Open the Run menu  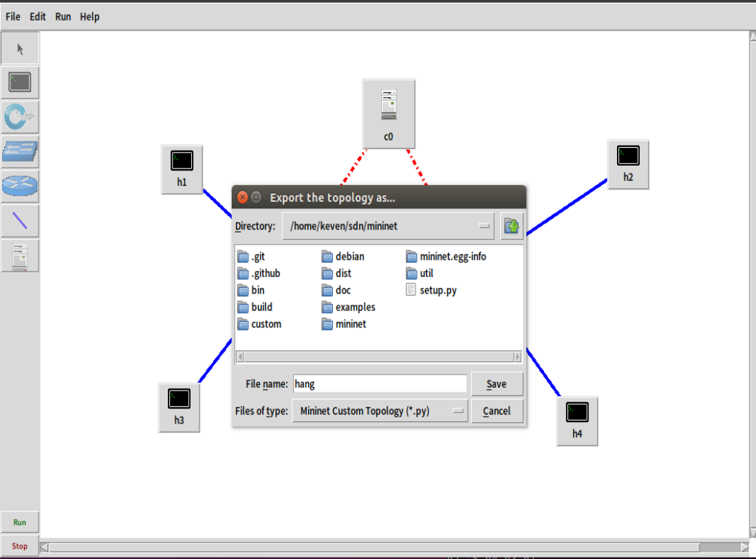tap(63, 17)
